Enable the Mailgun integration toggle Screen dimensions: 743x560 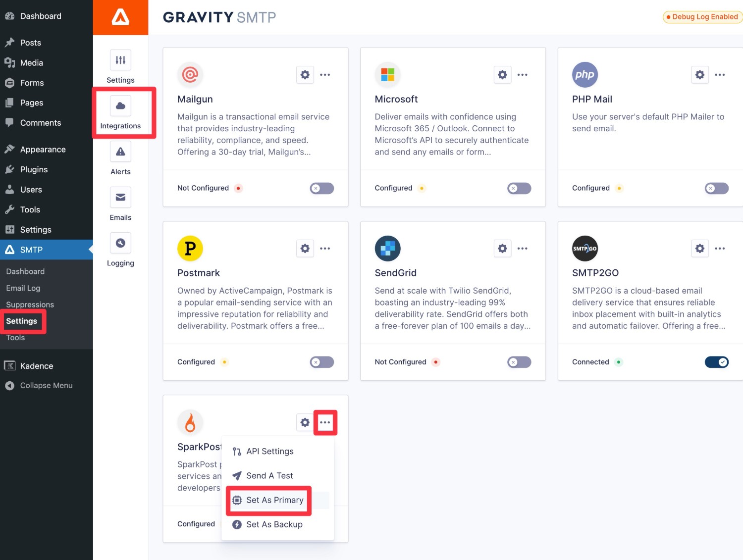pyautogui.click(x=322, y=188)
